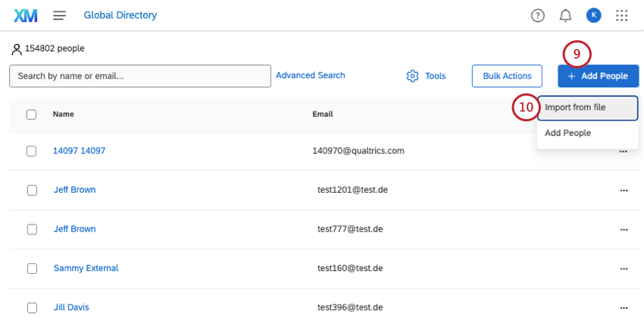This screenshot has width=644, height=324.
Task: Open the Advanced Search link
Action: (311, 75)
